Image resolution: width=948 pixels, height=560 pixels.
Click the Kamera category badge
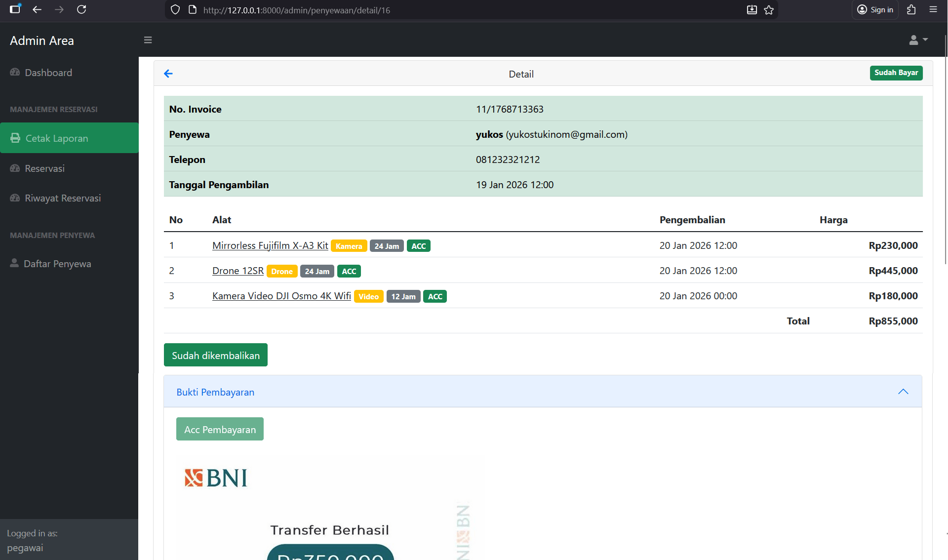349,246
